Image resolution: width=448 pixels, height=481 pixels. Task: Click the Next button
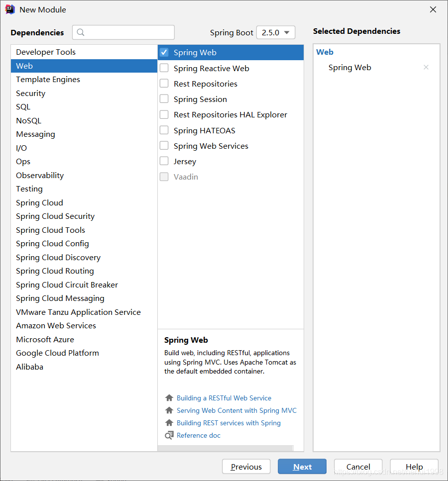point(302,467)
